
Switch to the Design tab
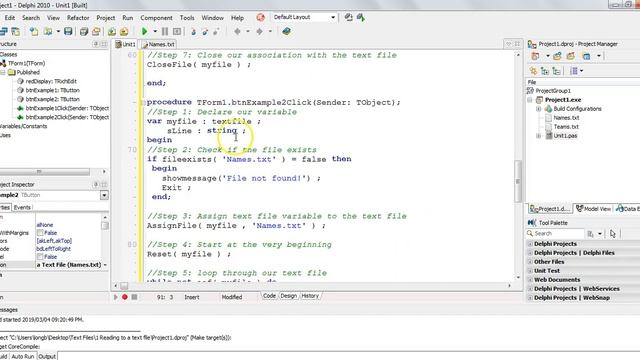pos(289,296)
